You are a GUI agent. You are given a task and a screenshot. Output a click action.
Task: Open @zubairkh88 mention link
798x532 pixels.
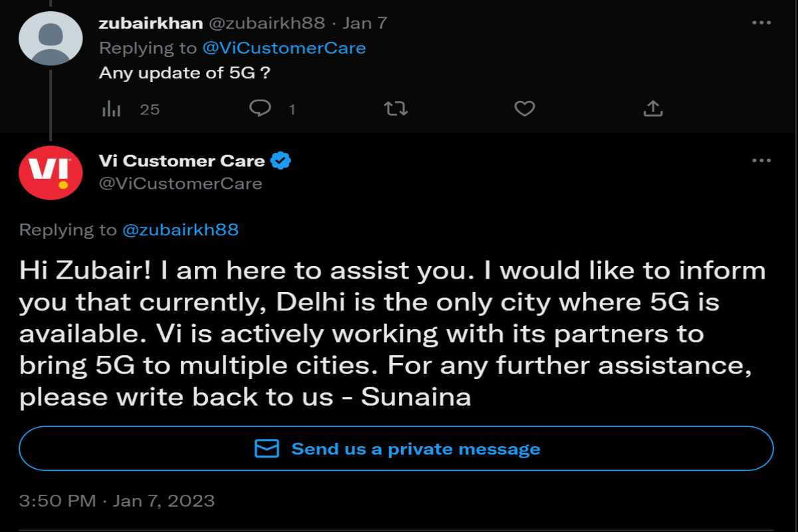click(x=180, y=230)
